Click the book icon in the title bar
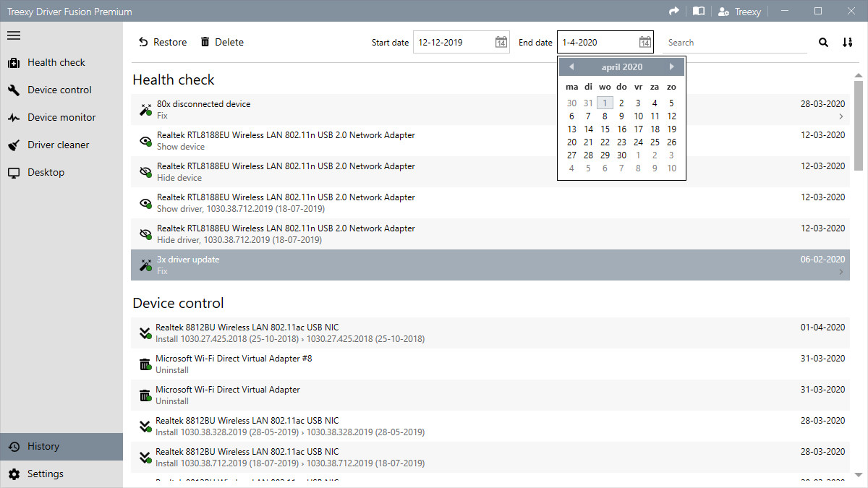 pyautogui.click(x=697, y=11)
